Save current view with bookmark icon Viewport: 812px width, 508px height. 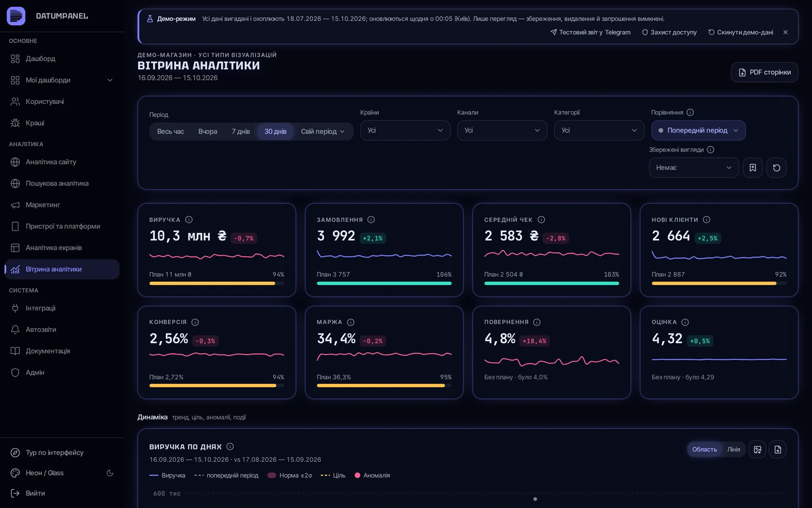753,168
